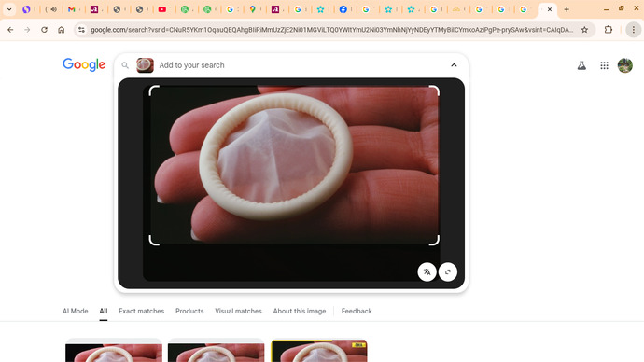Open the Products tab
Image resolution: width=644 pixels, height=362 pixels.
[x=189, y=311]
